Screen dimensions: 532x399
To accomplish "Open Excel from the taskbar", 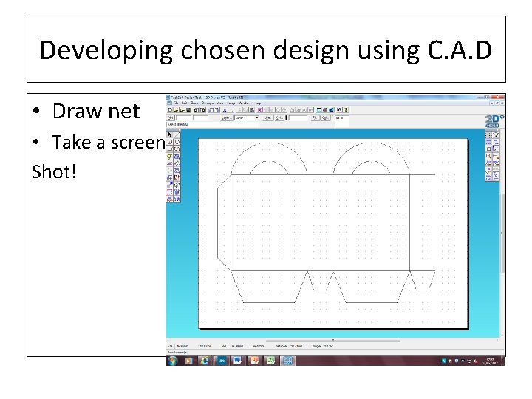I will tap(270, 361).
